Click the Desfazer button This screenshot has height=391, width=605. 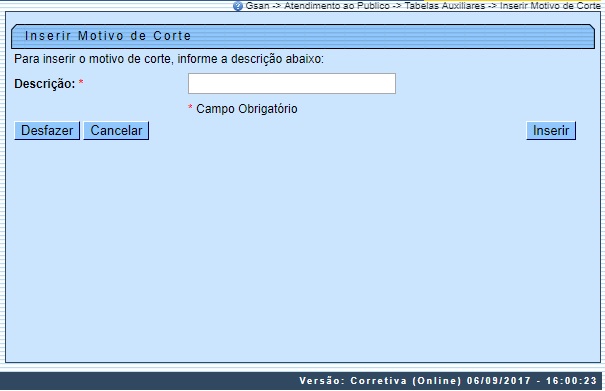click(47, 130)
